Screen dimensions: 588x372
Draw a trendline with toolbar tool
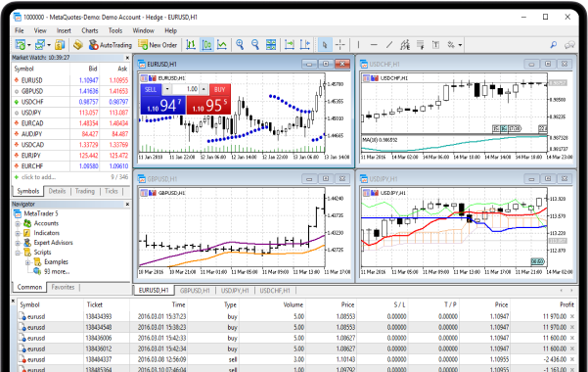point(389,45)
